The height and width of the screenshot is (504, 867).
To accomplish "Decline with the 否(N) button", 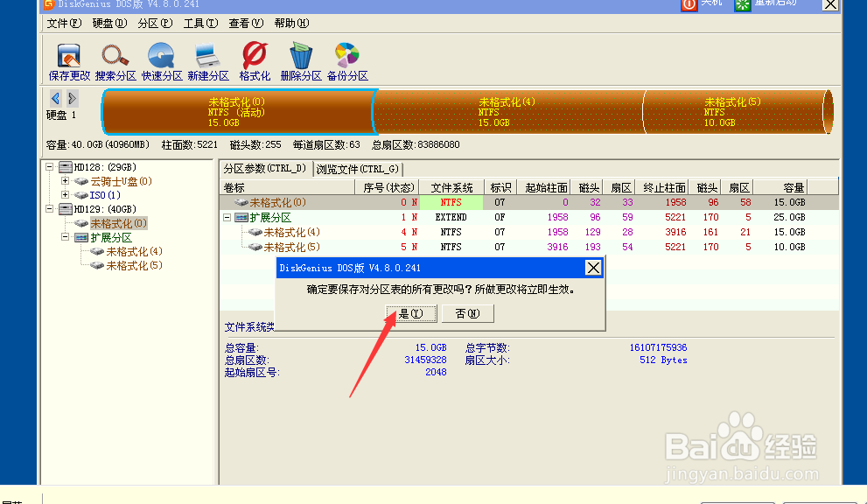I will tap(468, 313).
